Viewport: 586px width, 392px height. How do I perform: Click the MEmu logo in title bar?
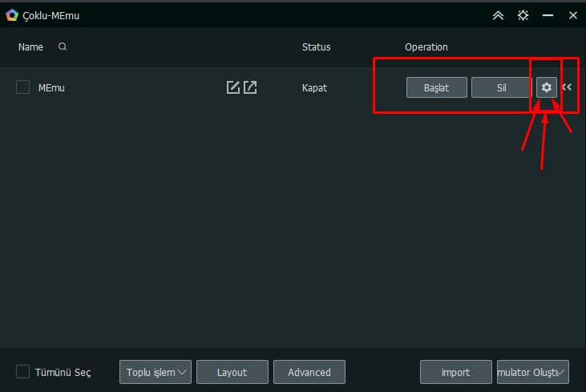[11, 15]
